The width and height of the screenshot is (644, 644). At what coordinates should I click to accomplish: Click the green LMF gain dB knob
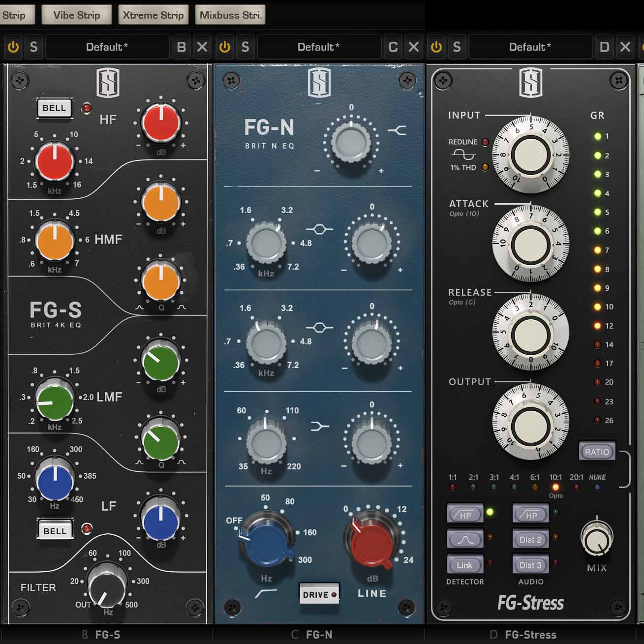click(x=160, y=360)
